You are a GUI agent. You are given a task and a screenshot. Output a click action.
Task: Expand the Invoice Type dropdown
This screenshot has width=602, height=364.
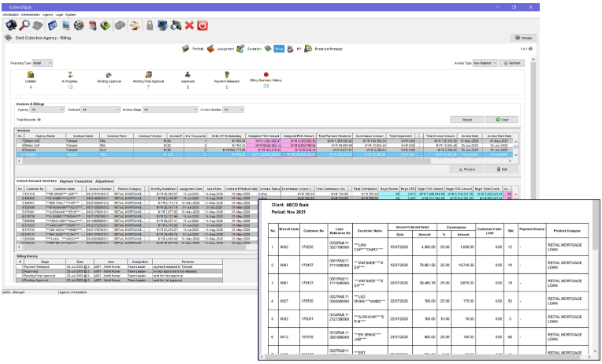pos(485,63)
